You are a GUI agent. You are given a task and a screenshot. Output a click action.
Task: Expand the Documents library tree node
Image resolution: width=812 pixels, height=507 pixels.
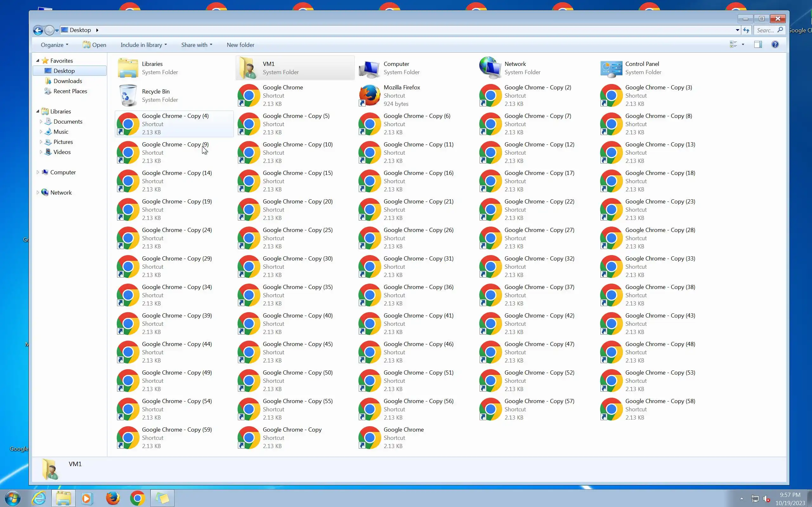pos(41,122)
